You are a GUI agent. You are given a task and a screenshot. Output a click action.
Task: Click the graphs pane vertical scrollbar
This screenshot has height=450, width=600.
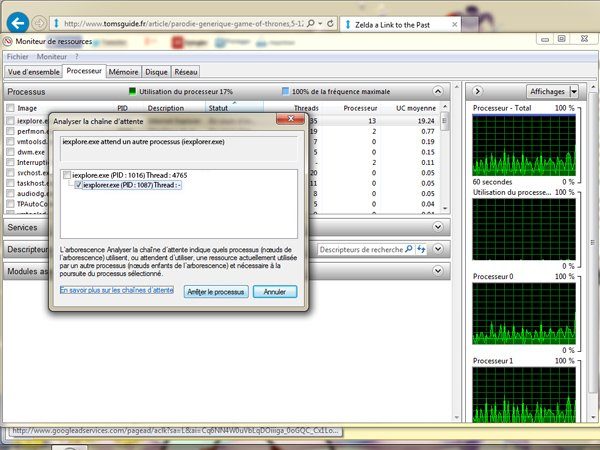593,253
